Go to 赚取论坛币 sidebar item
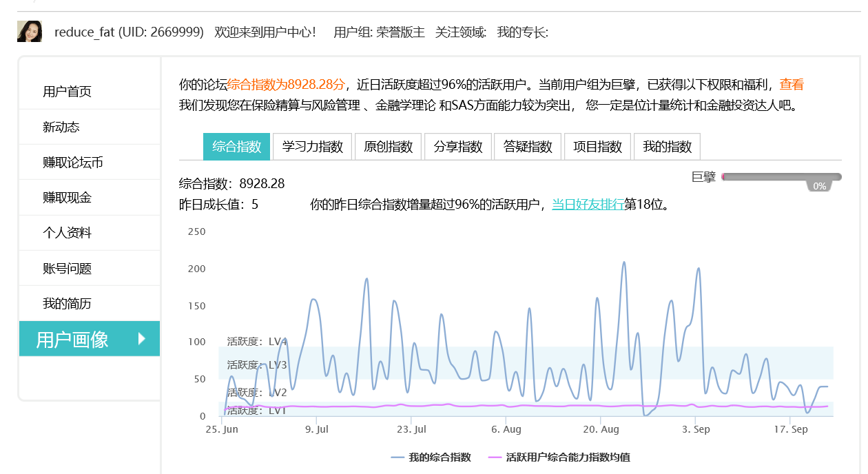 (x=90, y=163)
